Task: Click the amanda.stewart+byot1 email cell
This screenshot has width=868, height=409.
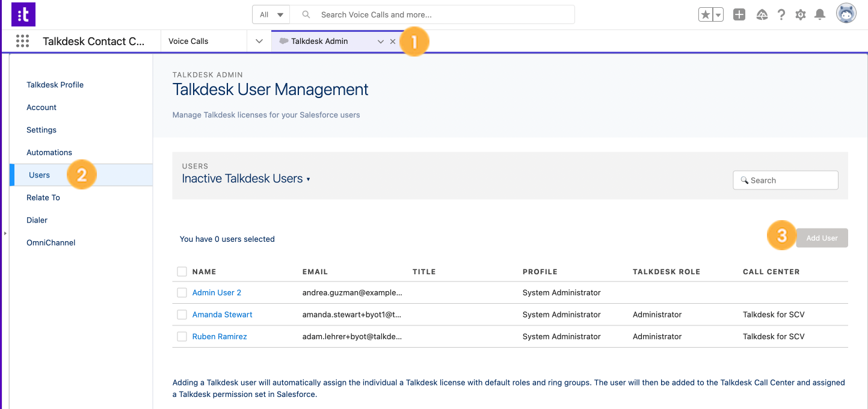Action: click(x=352, y=315)
